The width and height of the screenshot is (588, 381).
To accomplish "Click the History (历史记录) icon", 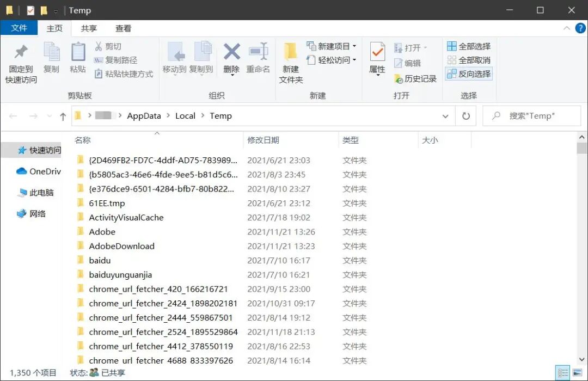I will (x=399, y=79).
